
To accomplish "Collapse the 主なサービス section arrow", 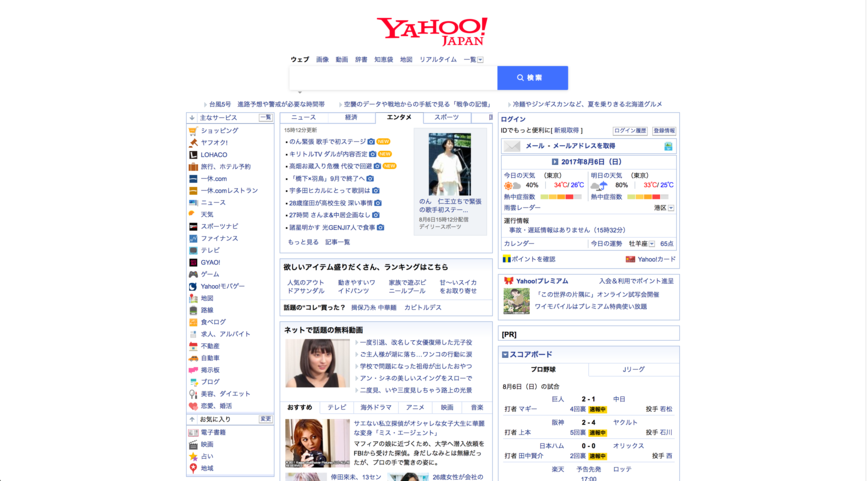I will 192,118.
